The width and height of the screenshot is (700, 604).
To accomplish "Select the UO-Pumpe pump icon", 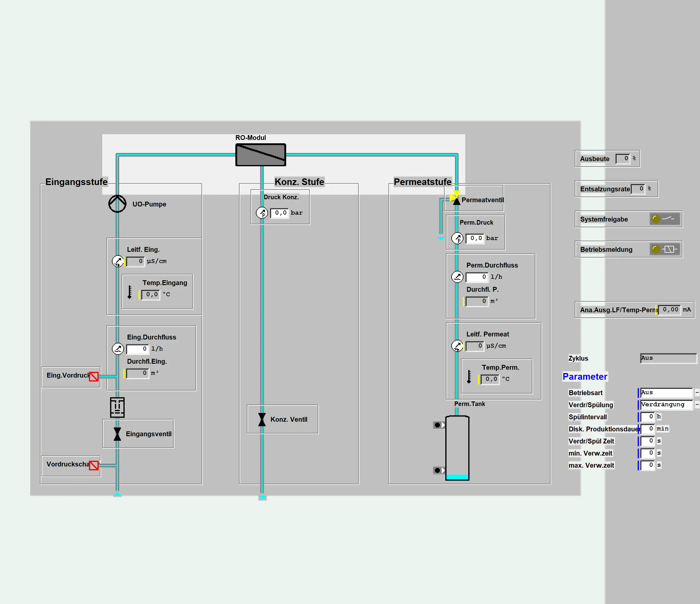I will tap(117, 204).
